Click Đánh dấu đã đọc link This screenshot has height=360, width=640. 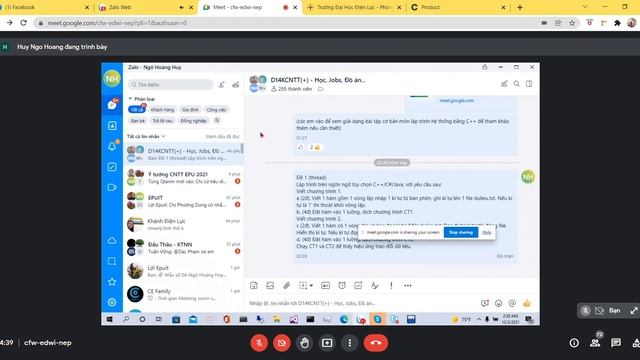tap(223, 137)
